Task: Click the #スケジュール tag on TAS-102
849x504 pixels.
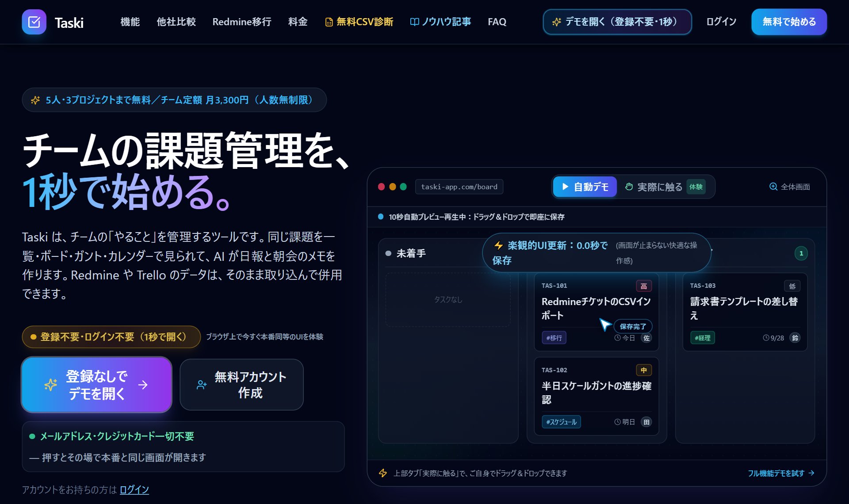Action: (x=561, y=422)
